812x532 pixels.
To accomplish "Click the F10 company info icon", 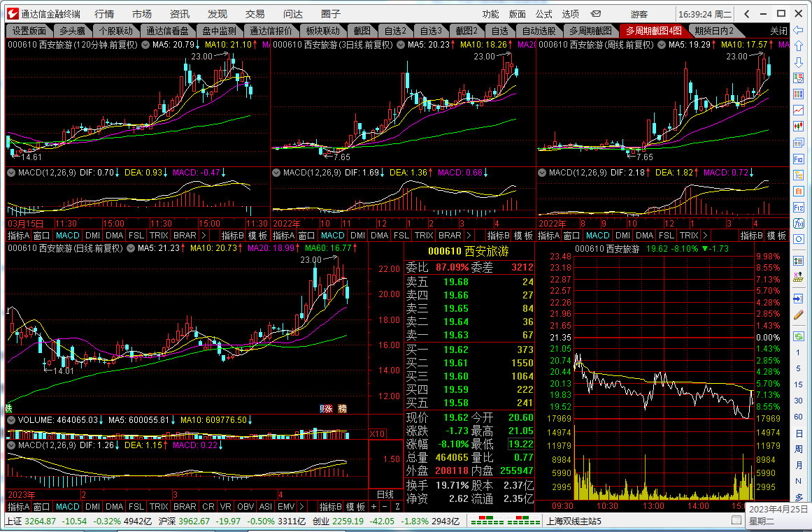I will [x=799, y=159].
